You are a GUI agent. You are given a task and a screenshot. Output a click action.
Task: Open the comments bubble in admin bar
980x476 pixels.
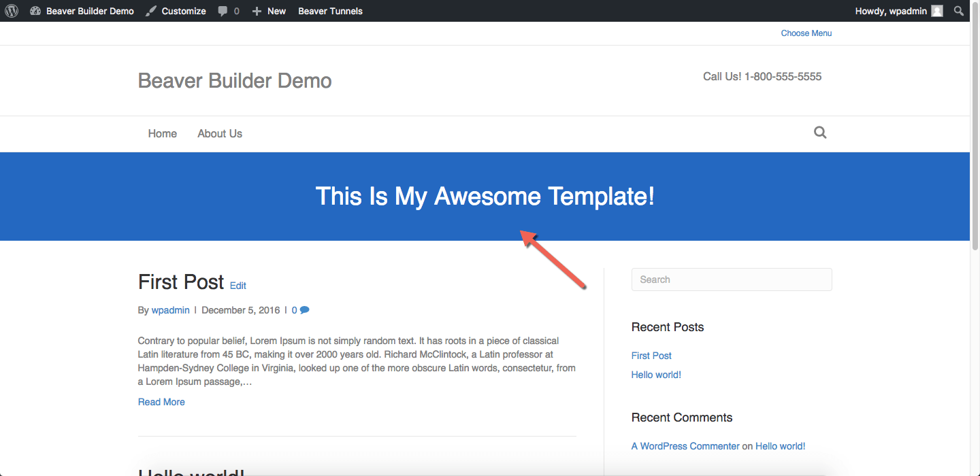click(x=228, y=11)
